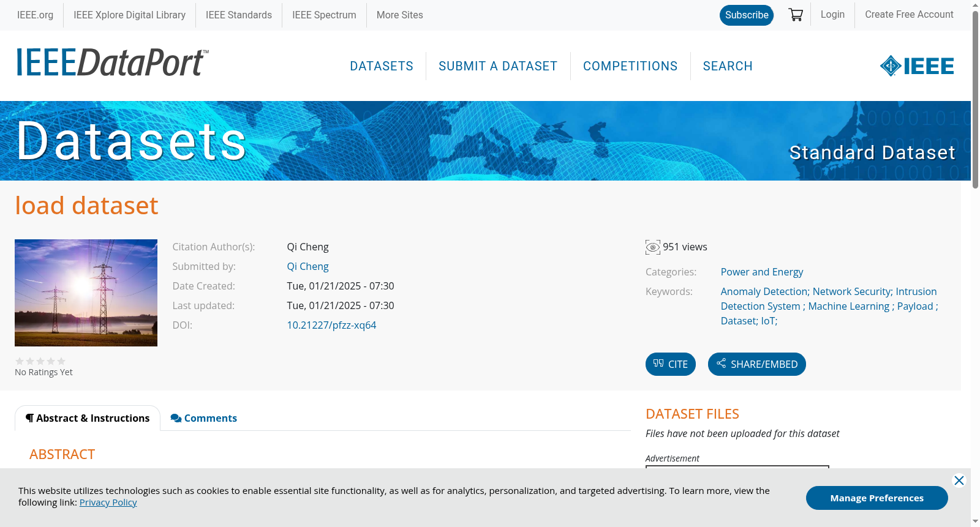Open the shopping cart icon
Image resolution: width=980 pixels, height=527 pixels.
[x=796, y=15]
